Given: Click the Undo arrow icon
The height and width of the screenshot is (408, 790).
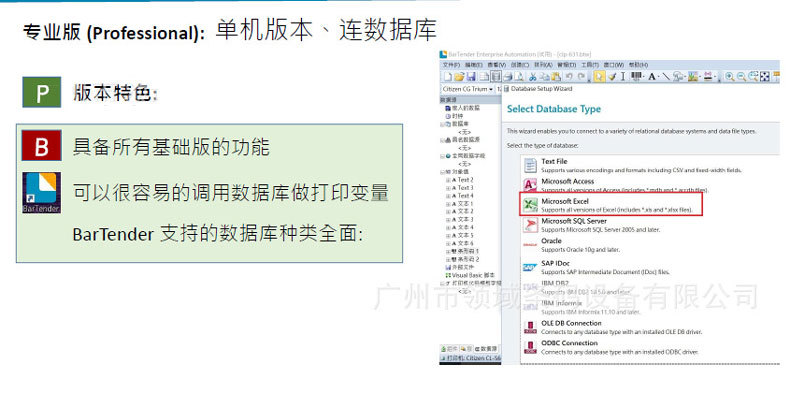Looking at the screenshot, I should tap(569, 77).
